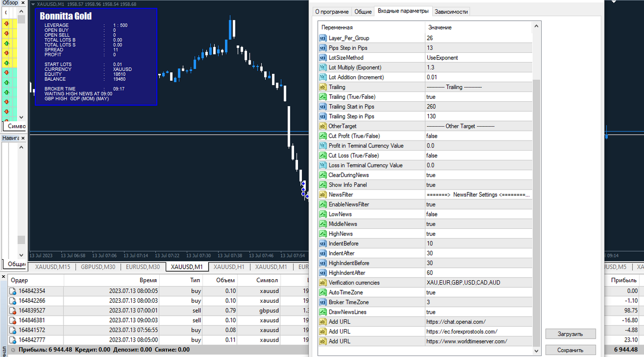Image resolution: width=644 pixels, height=357 pixels.
Task: Switch to the XAUUSD,H1 chart tab
Action: tap(229, 267)
